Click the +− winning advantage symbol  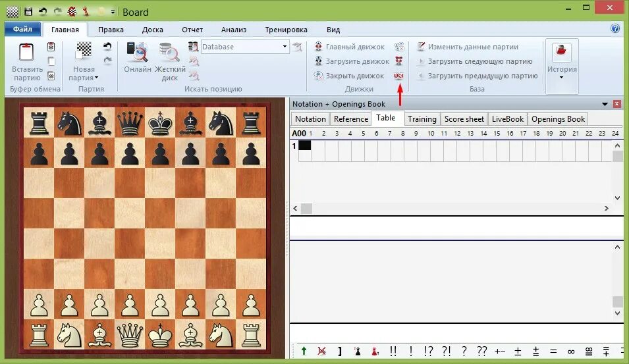[500, 351]
